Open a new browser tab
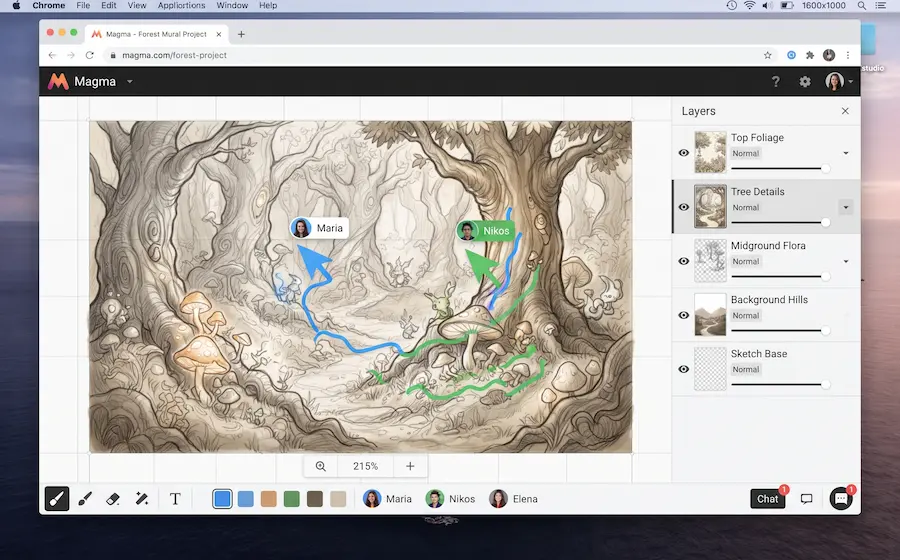 pos(241,34)
